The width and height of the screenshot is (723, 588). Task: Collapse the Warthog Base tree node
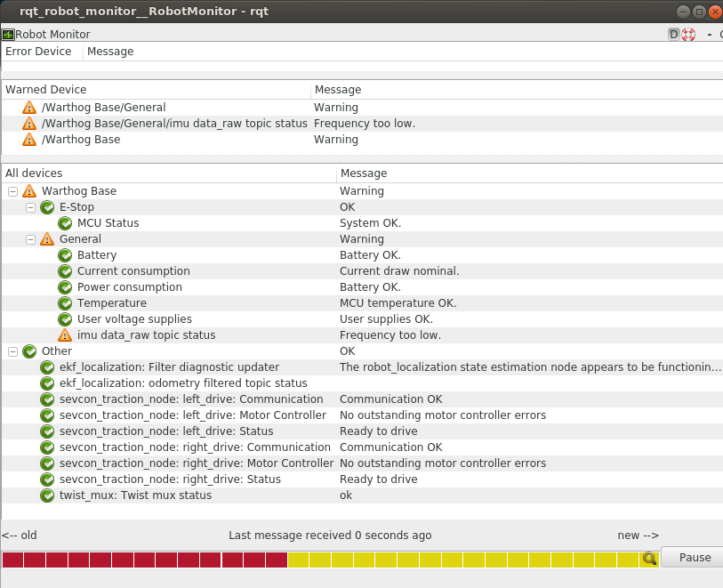pyautogui.click(x=12, y=191)
